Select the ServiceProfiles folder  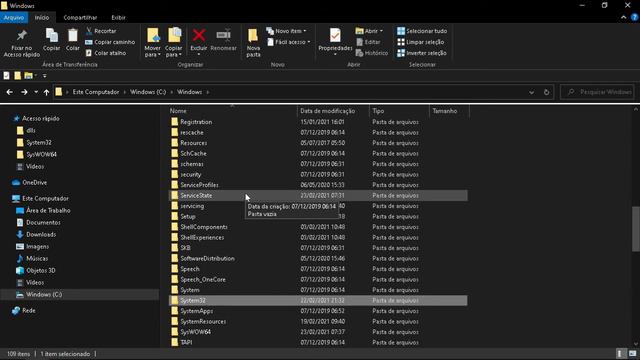point(318,185)
